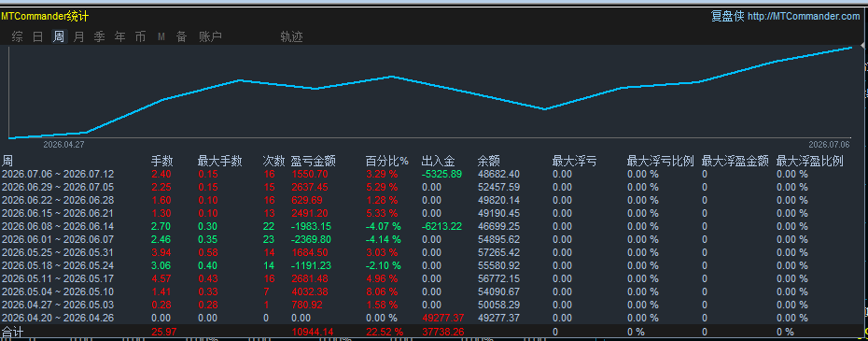This screenshot has width=868, height=341.
Task: Switch to the 月 monthly tab
Action: 79,37
